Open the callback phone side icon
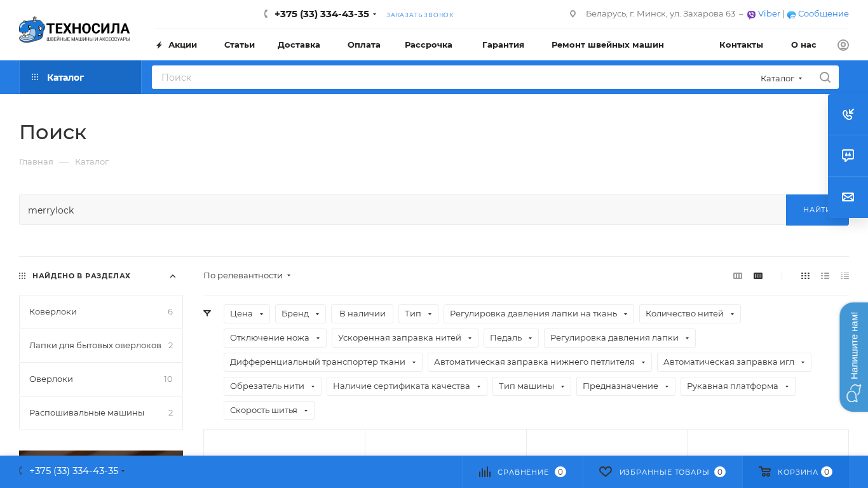The width and height of the screenshot is (868, 488). click(x=848, y=114)
